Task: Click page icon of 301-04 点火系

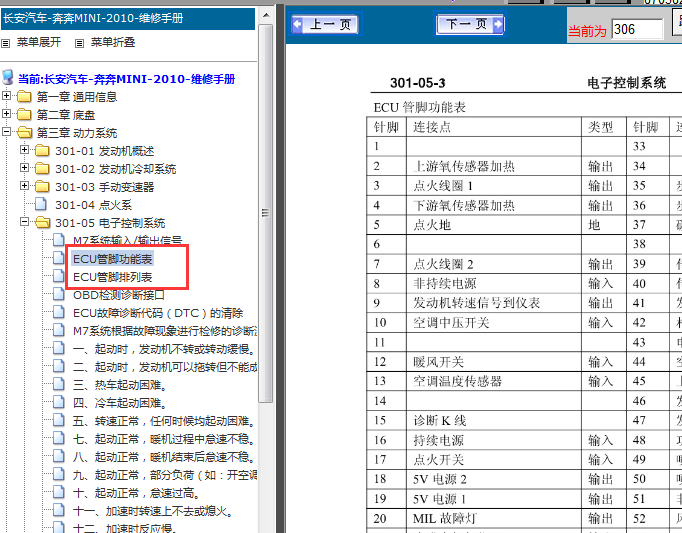Action: [x=41, y=204]
